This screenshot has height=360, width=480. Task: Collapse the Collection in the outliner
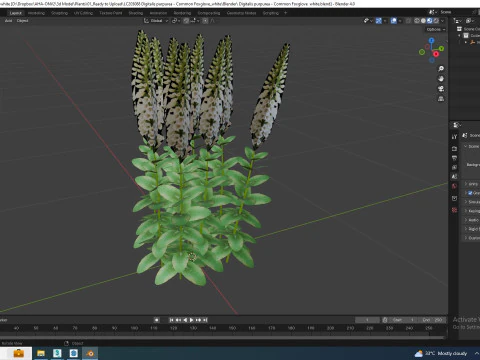(x=459, y=35)
